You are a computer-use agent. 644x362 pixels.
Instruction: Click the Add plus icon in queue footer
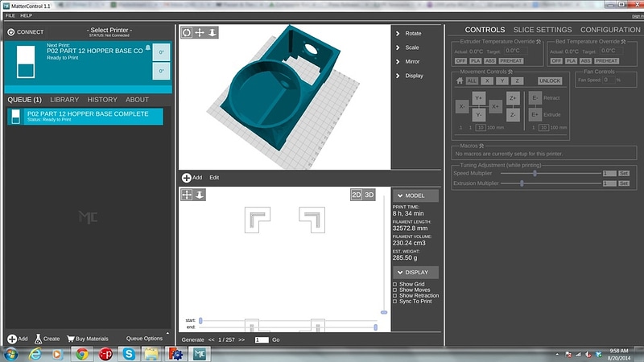coord(12,339)
